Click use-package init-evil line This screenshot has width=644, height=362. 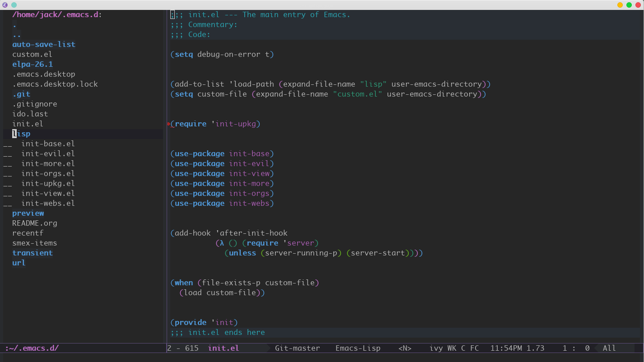(x=222, y=163)
